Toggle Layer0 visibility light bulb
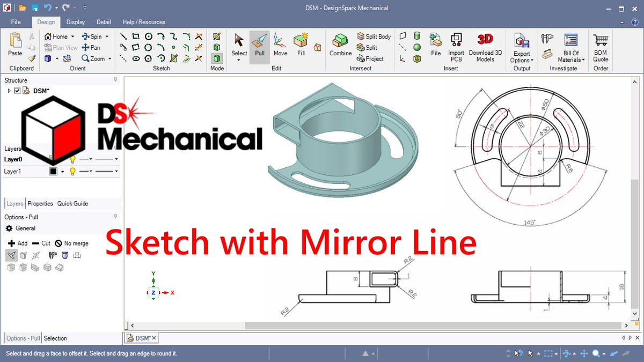Screen dimensions: 644x362 point(73,159)
